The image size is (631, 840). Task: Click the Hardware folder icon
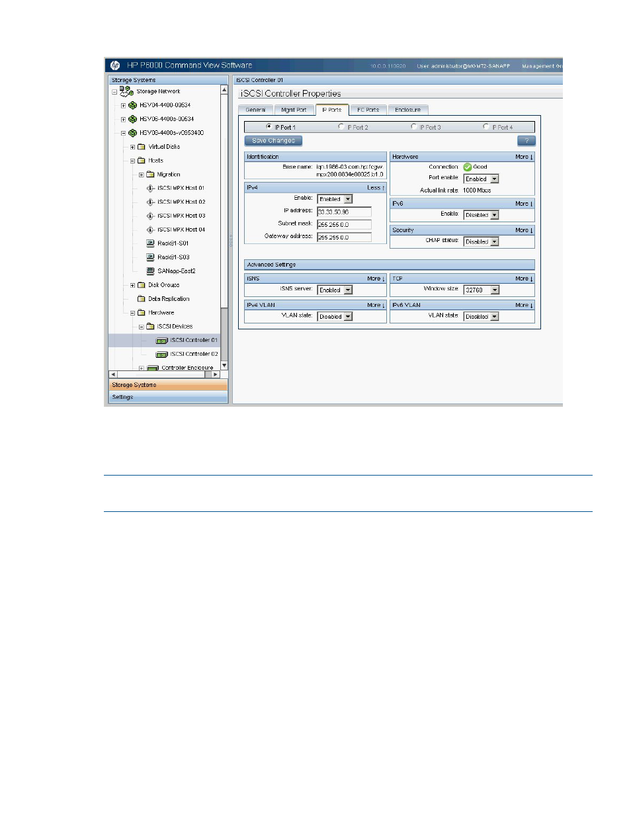(141, 313)
